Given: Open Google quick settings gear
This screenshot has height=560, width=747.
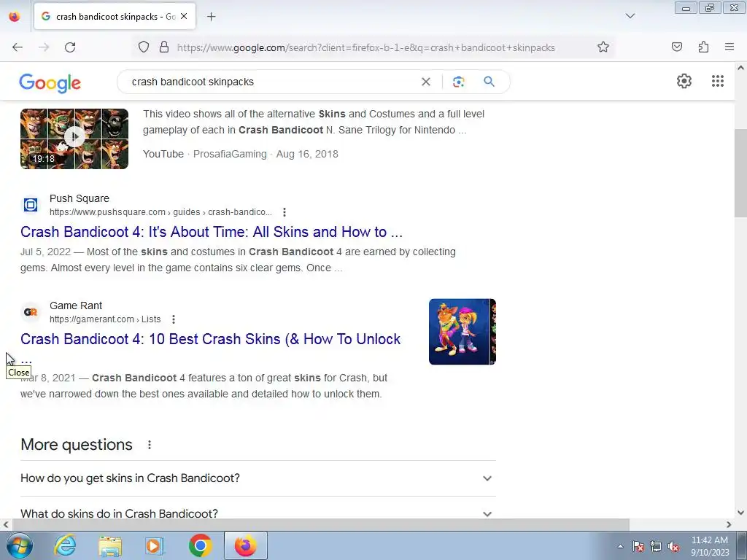Looking at the screenshot, I should click(x=684, y=81).
